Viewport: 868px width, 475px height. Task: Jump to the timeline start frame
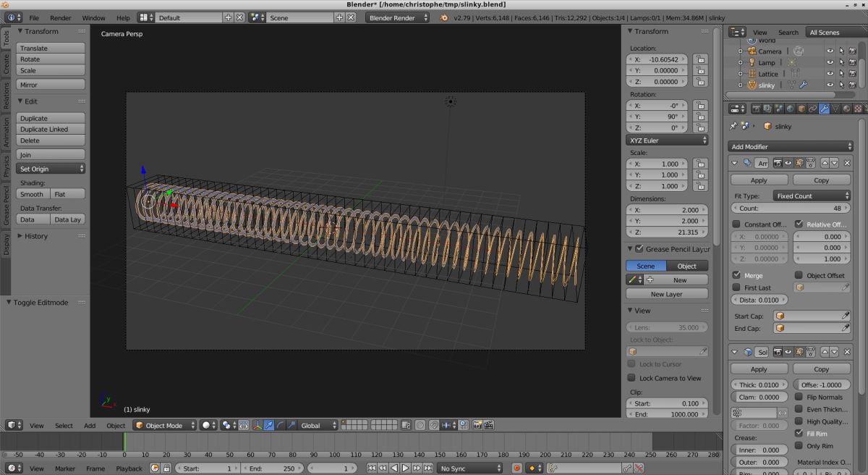click(x=371, y=468)
